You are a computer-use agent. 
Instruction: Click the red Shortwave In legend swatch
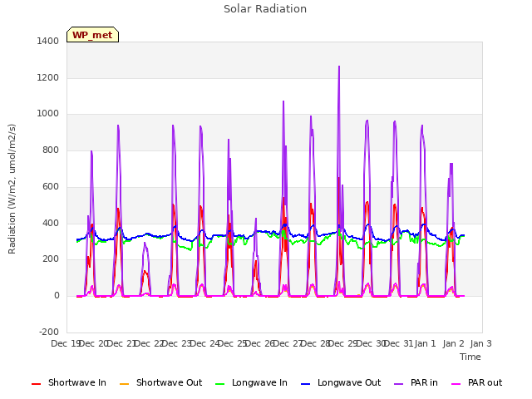tap(37, 384)
